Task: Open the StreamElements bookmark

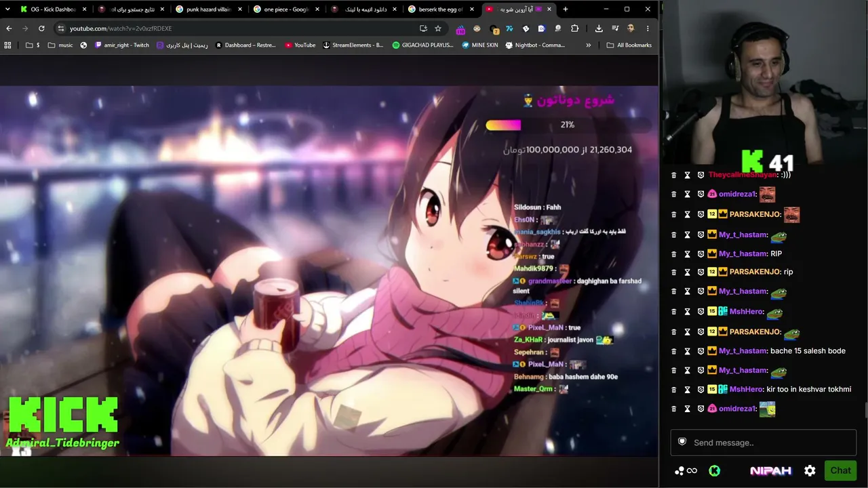Action: point(353,45)
